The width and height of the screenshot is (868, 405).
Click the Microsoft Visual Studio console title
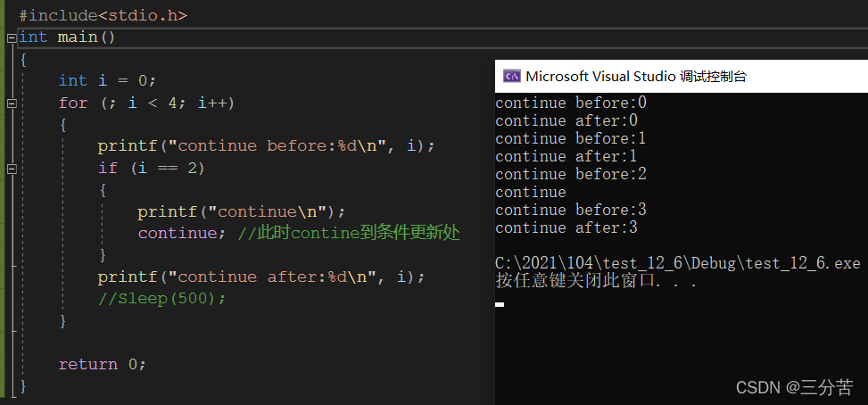coord(636,77)
